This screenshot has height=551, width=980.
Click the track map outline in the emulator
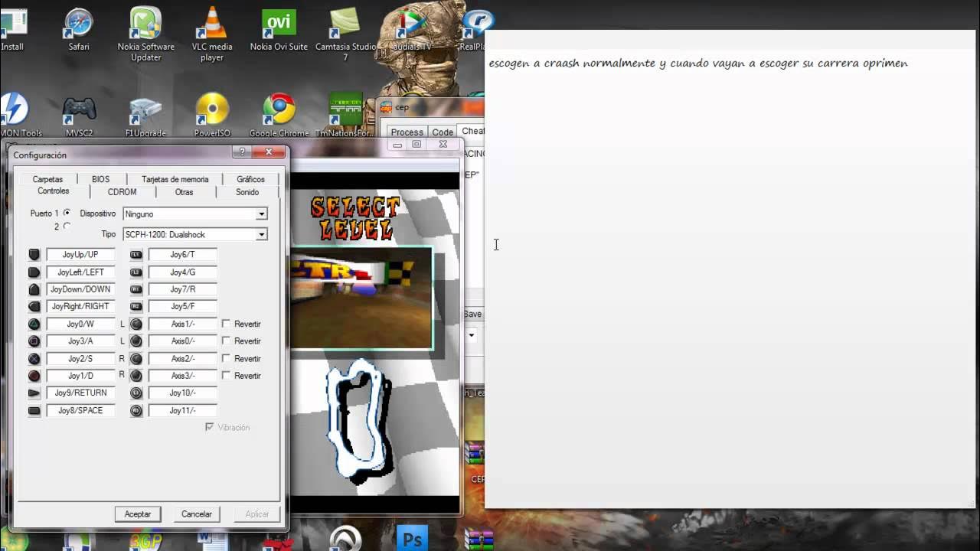tap(360, 422)
